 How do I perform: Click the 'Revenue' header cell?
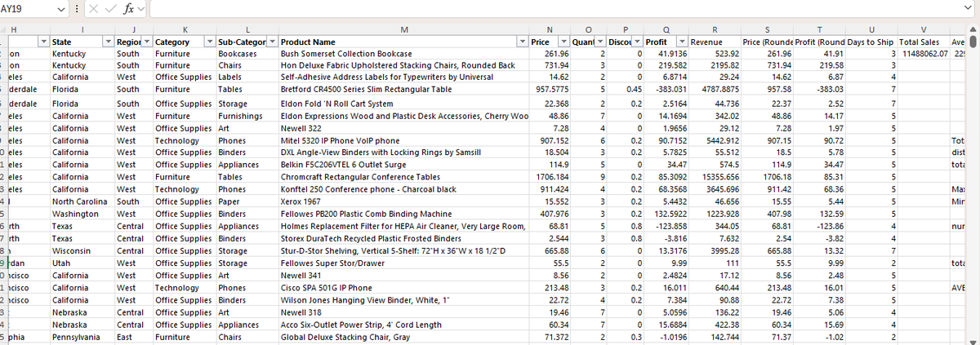point(715,42)
